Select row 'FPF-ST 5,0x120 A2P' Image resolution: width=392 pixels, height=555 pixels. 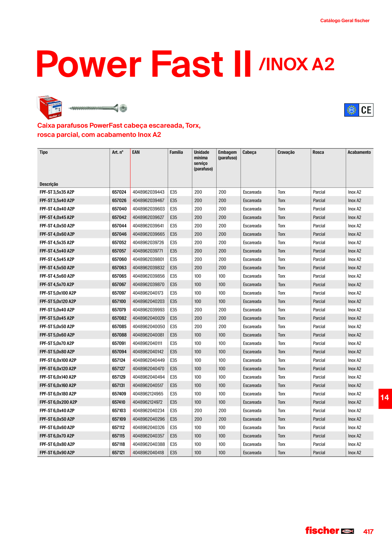(205, 301)
